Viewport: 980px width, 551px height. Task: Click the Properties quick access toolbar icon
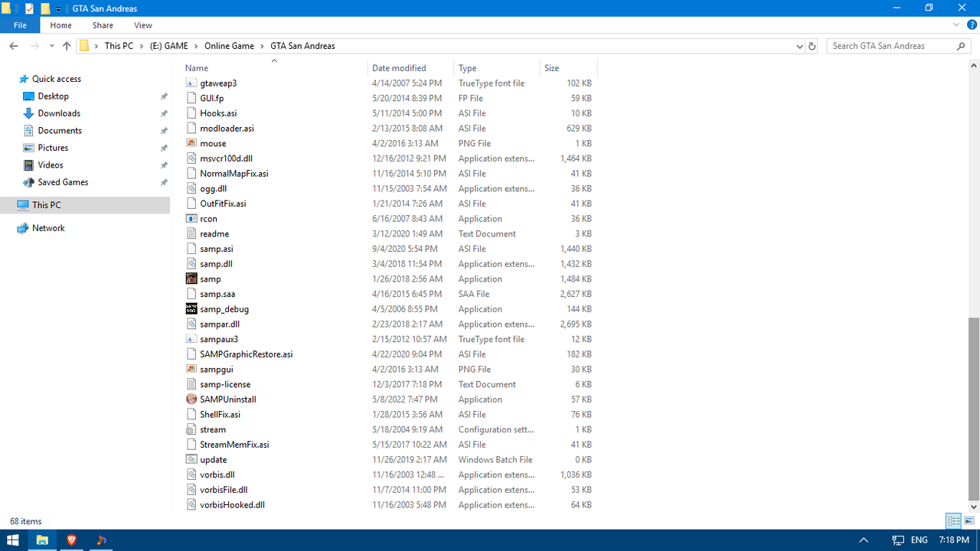pos(30,9)
